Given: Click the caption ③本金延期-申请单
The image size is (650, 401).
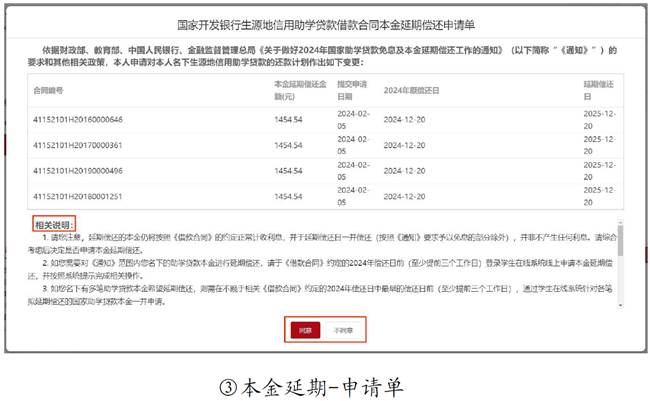Looking at the screenshot, I should [323, 382].
